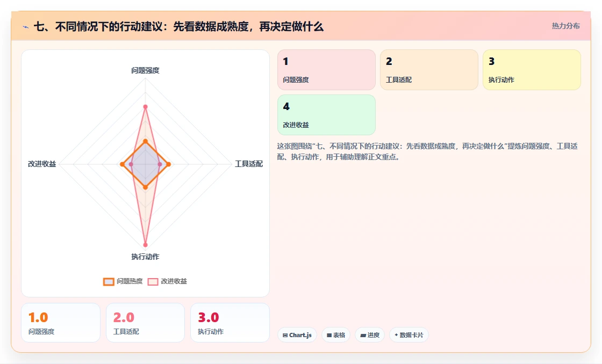Click the diamond icon in 数据卡片 tag
Screen dimensions: 602x364
pyautogui.click(x=396, y=335)
